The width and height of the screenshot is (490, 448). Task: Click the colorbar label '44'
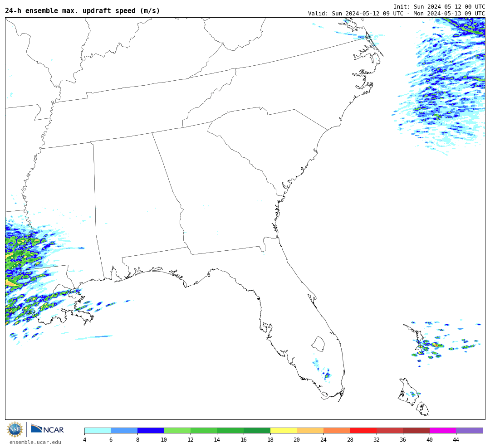coord(456,439)
